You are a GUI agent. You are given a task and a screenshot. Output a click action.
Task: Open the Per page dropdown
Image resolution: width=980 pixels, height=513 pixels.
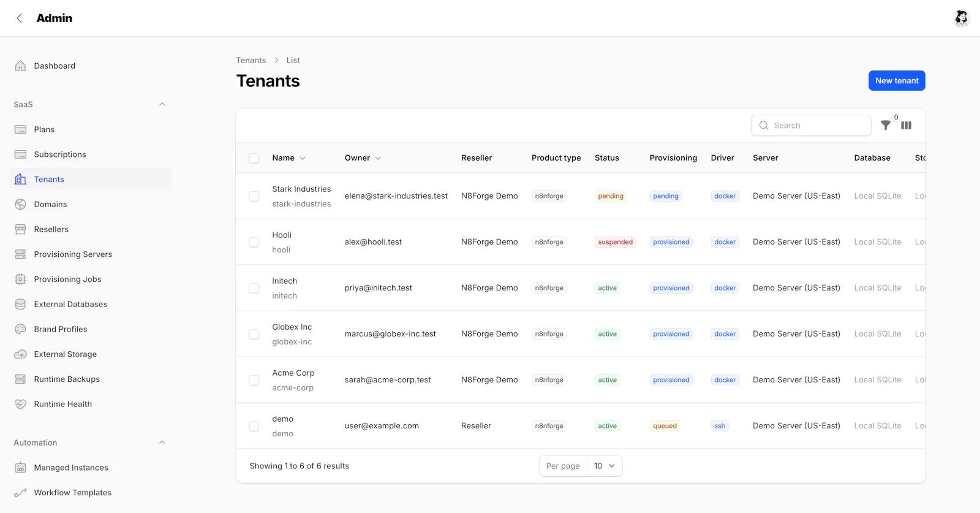(605, 466)
